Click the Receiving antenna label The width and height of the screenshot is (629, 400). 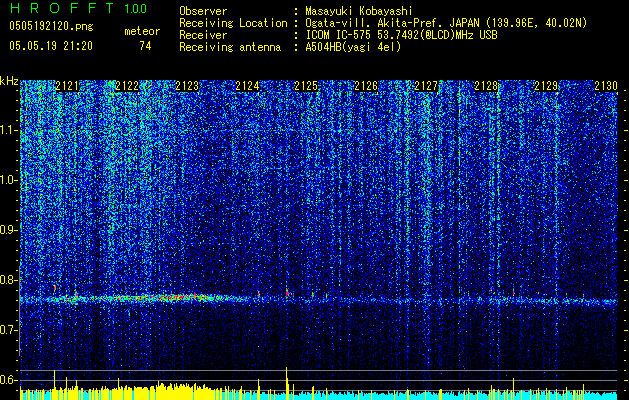230,47
